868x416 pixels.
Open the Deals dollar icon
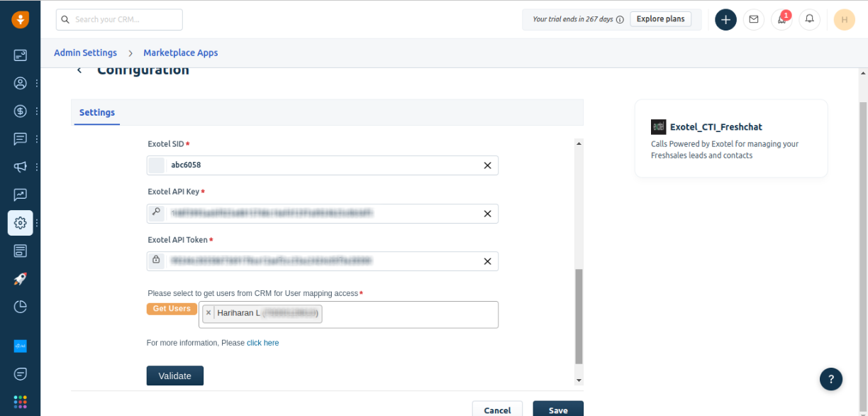(x=20, y=111)
